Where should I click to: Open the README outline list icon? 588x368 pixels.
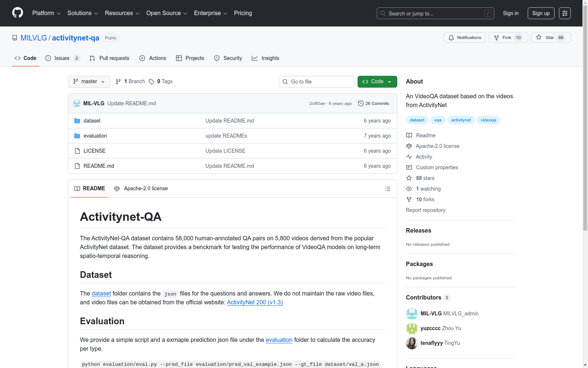coord(387,189)
